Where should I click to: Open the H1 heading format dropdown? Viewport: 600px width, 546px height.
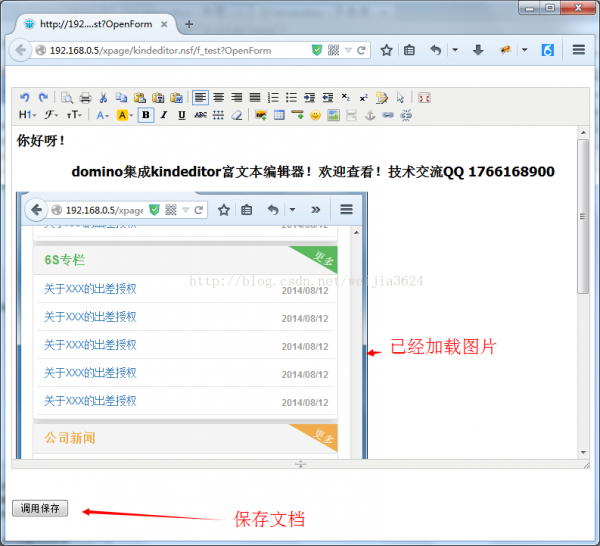point(28,115)
